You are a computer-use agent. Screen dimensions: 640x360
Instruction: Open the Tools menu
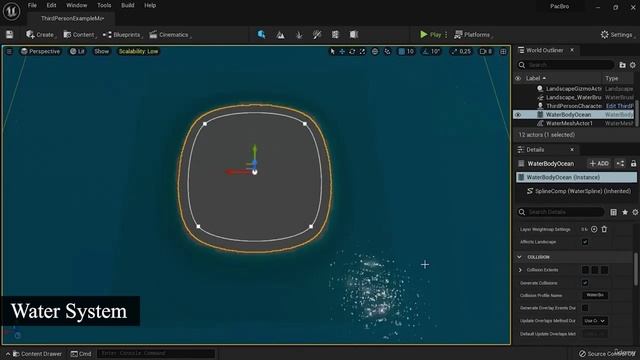[104, 5]
